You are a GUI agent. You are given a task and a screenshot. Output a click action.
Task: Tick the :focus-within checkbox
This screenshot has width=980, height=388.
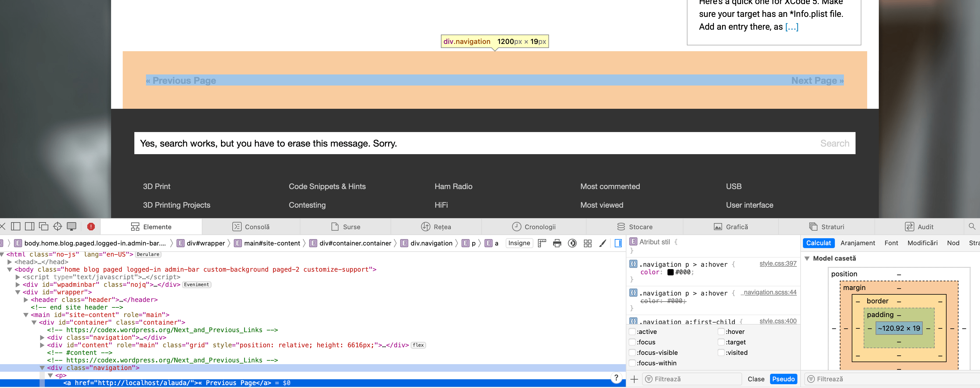(632, 363)
